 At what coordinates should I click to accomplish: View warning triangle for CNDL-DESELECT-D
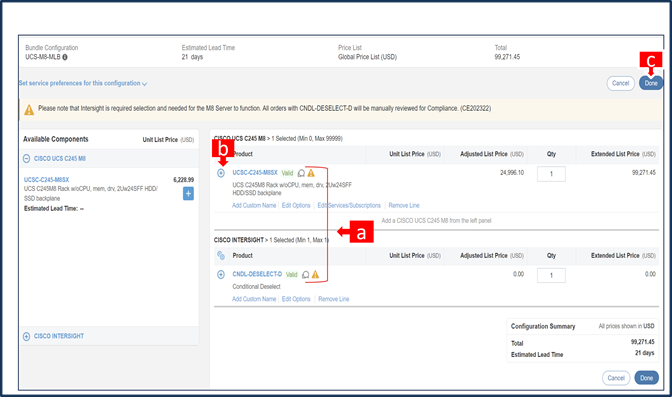pos(315,274)
